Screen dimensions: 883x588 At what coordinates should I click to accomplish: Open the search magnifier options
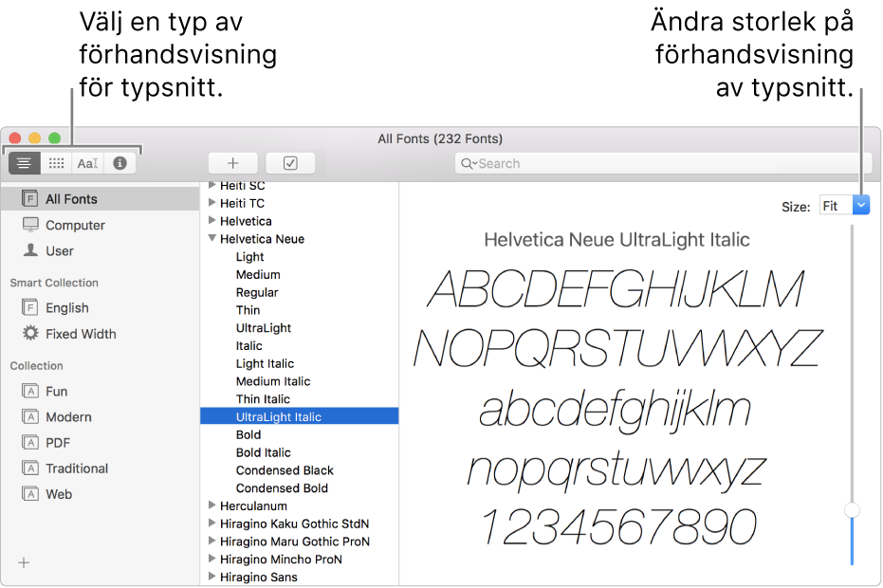point(469,163)
